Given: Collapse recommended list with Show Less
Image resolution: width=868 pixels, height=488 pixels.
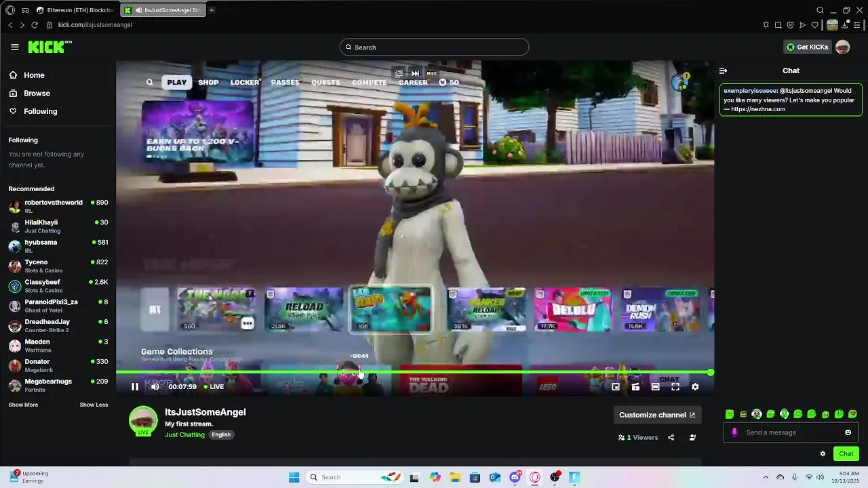Looking at the screenshot, I should tap(94, 405).
